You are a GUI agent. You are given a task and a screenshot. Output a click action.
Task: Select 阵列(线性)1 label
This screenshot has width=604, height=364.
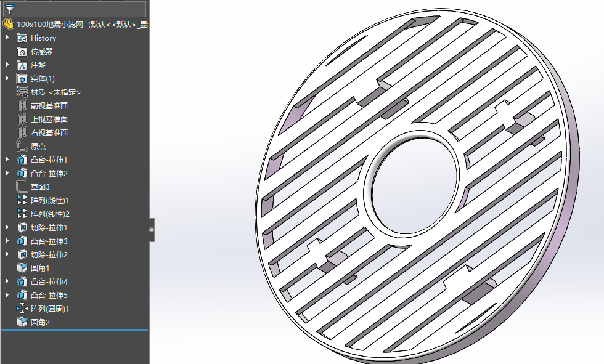pos(50,200)
